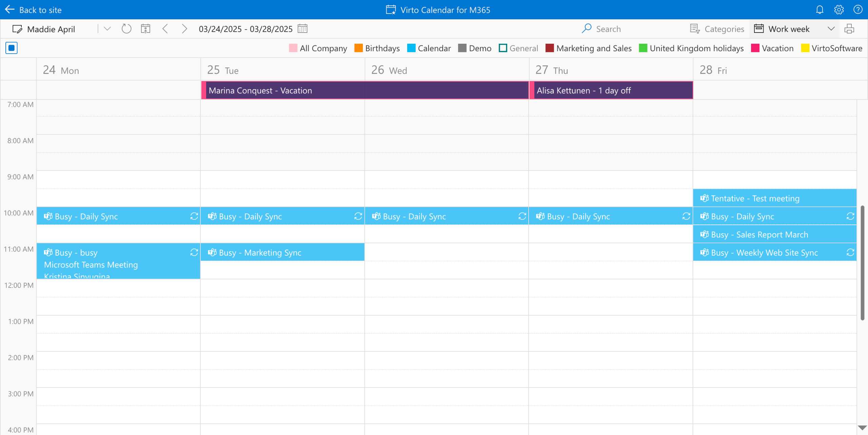Click the go to today icon

(145, 29)
